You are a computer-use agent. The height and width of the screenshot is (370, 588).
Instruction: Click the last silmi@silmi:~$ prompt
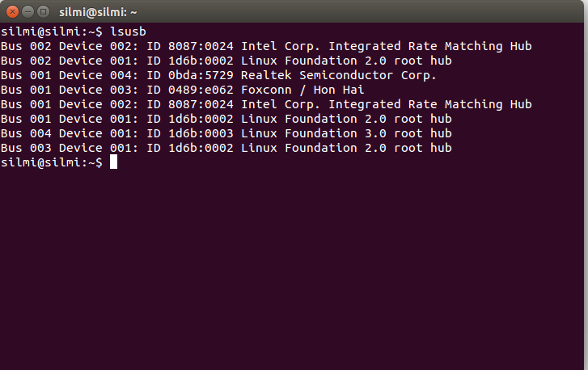point(52,162)
